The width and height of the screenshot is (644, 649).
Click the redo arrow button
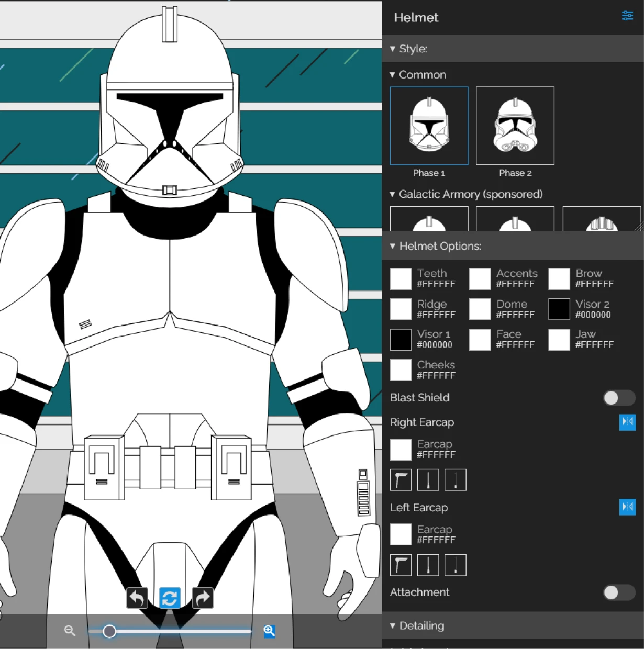203,598
